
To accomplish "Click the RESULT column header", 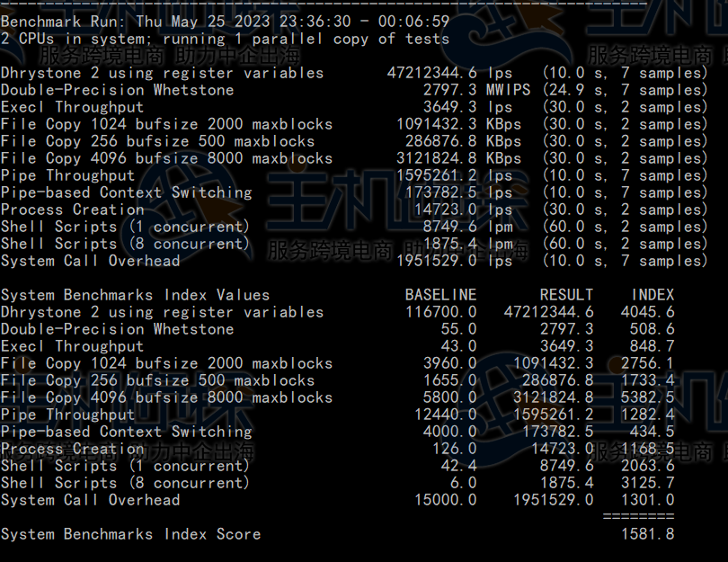I will pyautogui.click(x=566, y=295).
